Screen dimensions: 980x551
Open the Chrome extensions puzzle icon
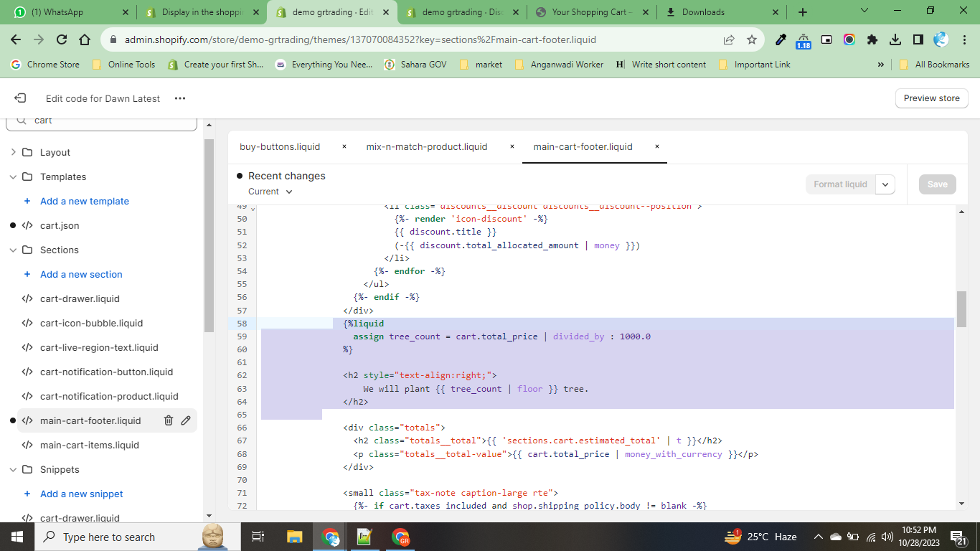coord(872,39)
